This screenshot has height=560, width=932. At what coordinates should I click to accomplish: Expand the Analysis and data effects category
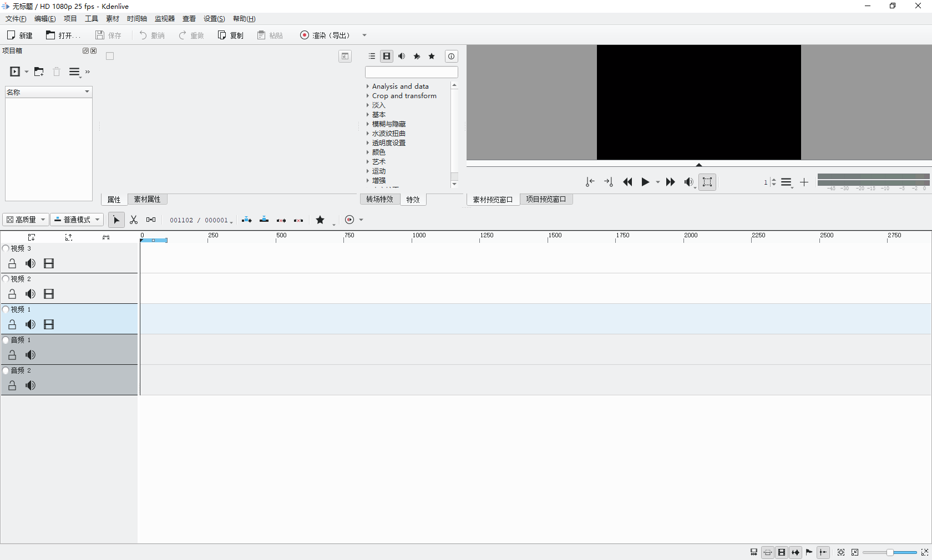pyautogui.click(x=367, y=86)
